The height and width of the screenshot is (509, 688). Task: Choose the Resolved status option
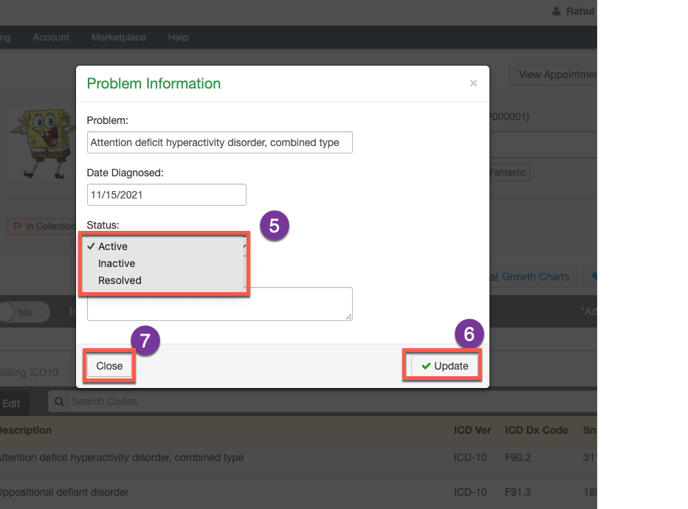119,280
